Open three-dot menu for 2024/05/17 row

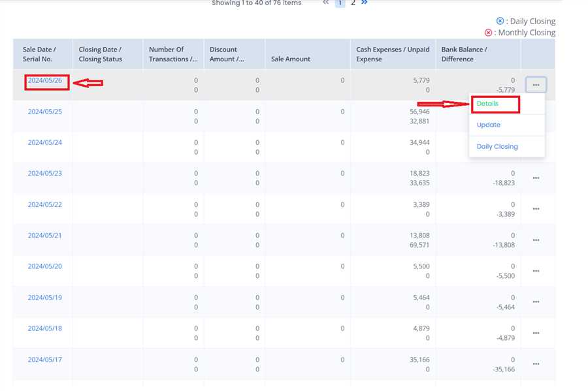tap(536, 364)
